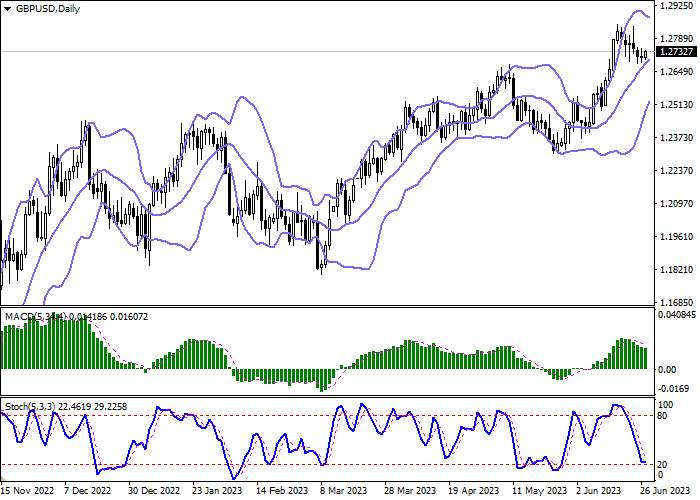This screenshot has height=500, width=700.
Task: Click the 1.16850 price scale value
Action: click(x=676, y=303)
